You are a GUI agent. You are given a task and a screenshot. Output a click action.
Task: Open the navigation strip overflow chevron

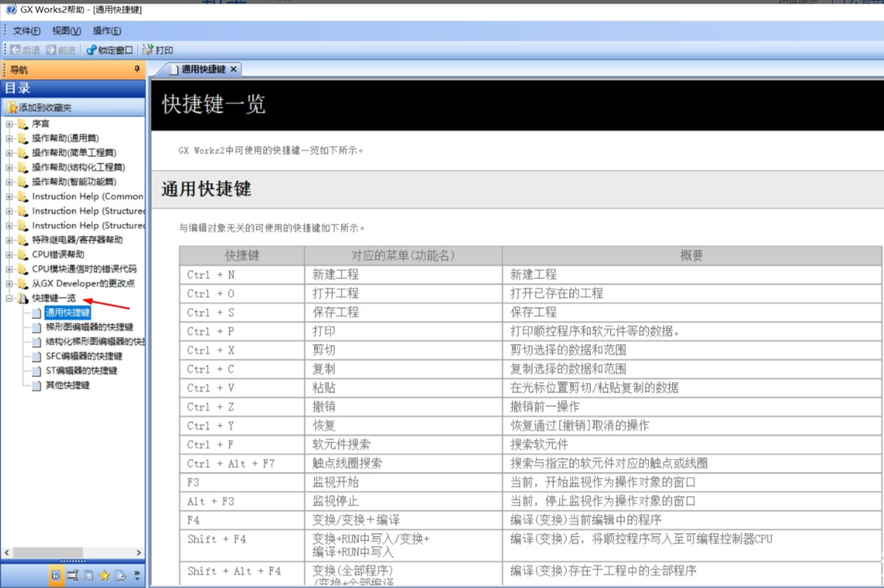click(137, 575)
